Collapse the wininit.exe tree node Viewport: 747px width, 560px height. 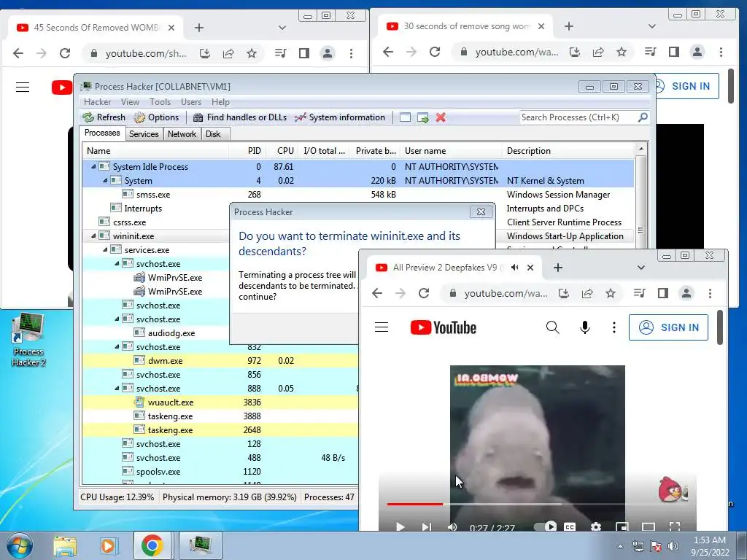(93, 236)
